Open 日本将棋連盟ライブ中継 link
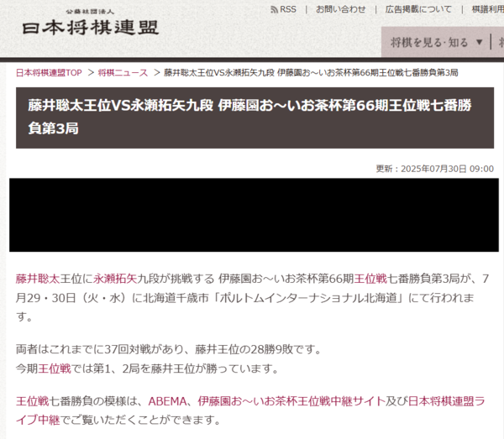Viewport: 504px width, 439px height. (250, 410)
